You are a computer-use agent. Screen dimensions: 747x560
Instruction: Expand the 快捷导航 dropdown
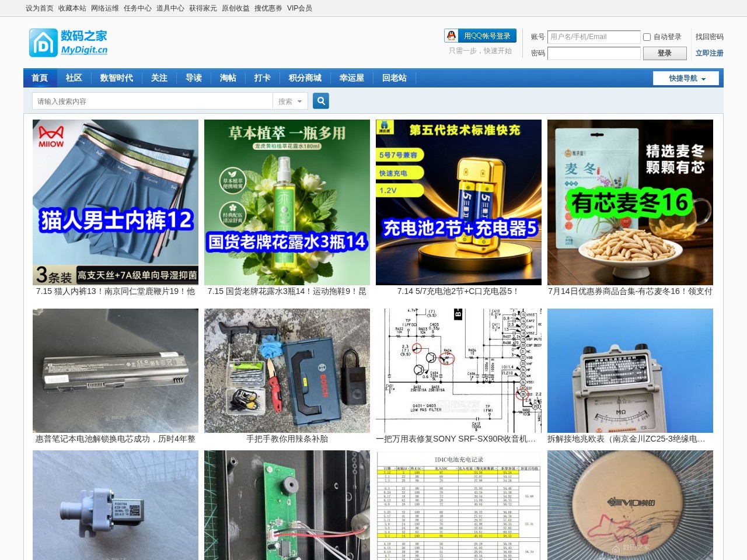(686, 78)
